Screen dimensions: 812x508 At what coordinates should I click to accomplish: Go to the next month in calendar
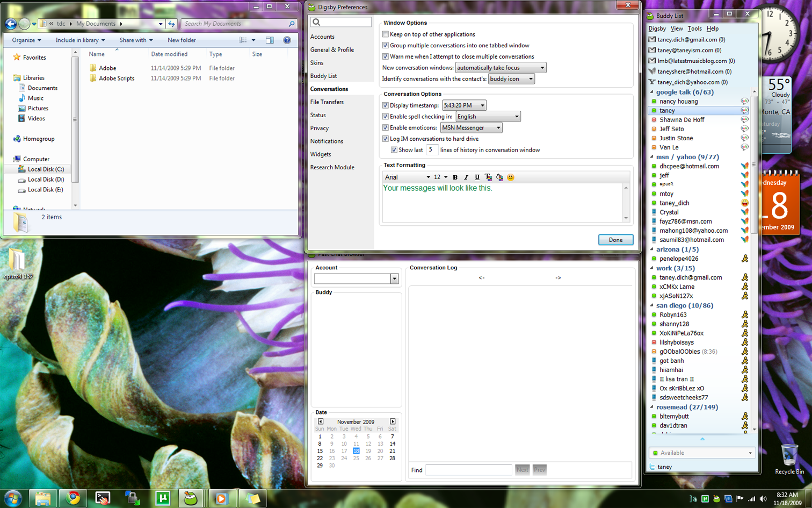tap(393, 421)
